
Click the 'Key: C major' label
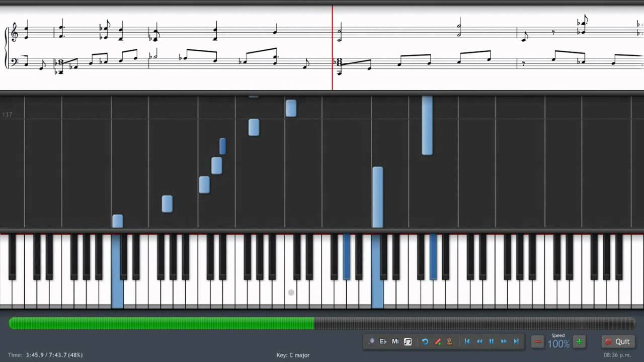click(293, 355)
